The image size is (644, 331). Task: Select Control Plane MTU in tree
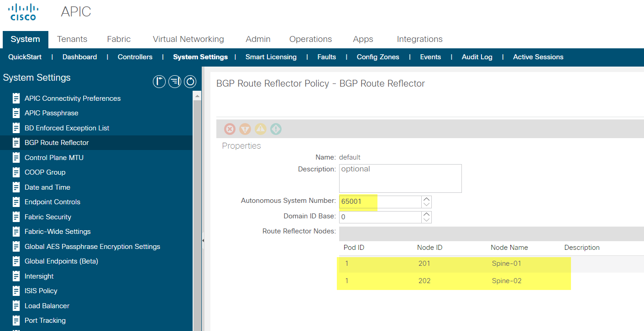coord(54,158)
